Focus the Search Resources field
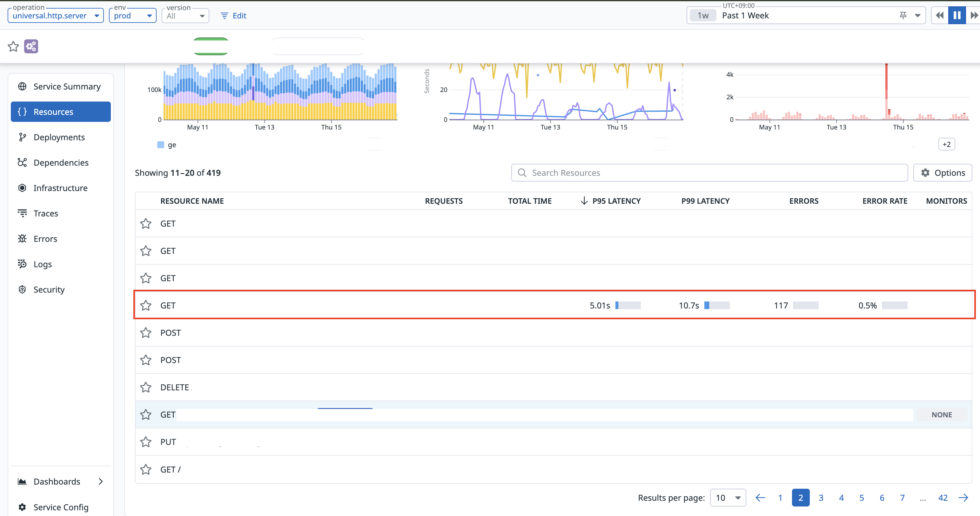Screen dimensions: 980x516 point(709,173)
